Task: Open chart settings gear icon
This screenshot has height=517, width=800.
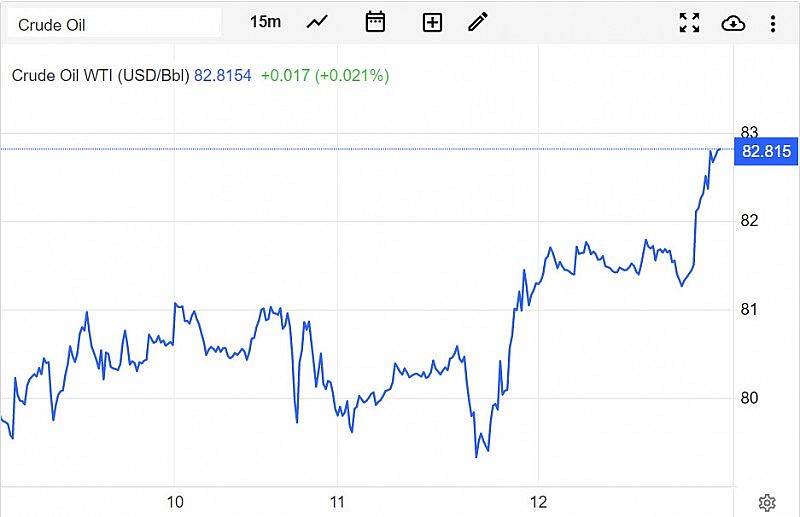Action: coord(767,502)
